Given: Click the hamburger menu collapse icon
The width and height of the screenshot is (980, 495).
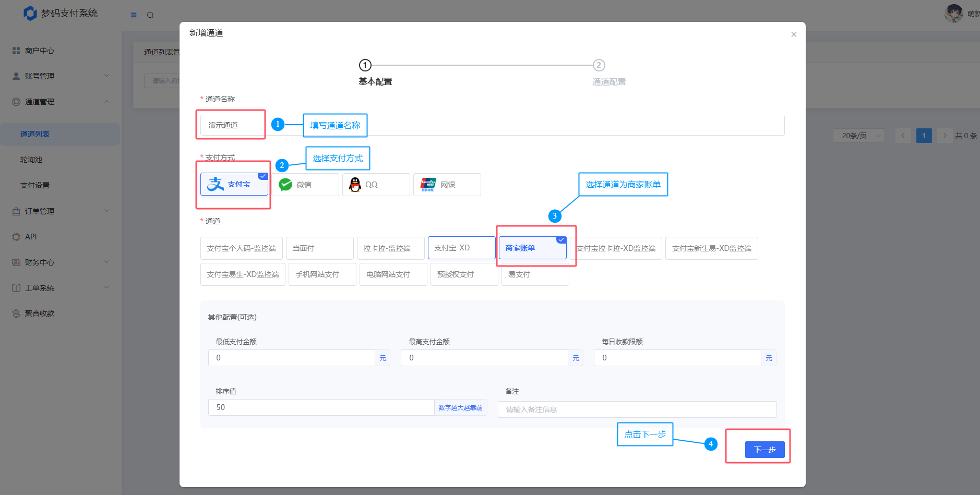Looking at the screenshot, I should coord(134,15).
